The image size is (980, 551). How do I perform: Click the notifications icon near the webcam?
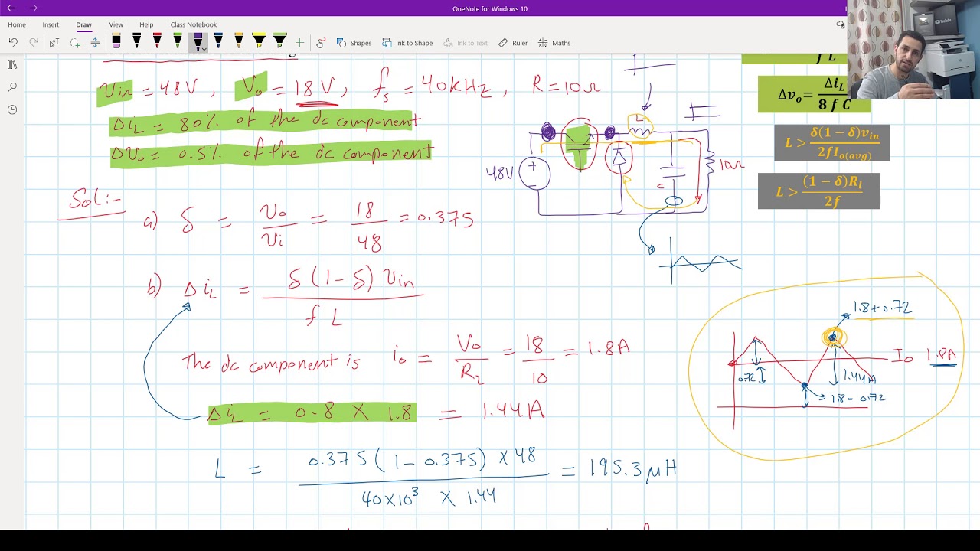(x=841, y=24)
